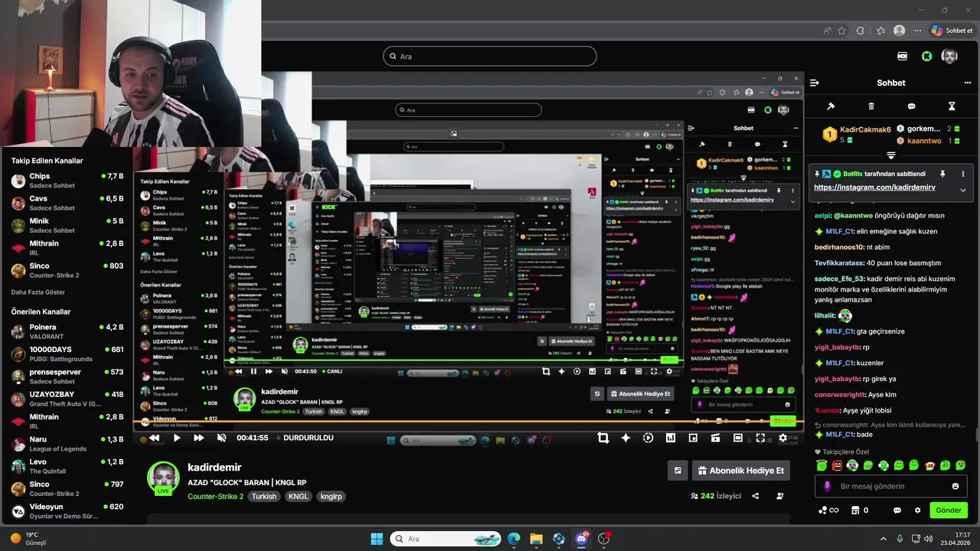This screenshot has height=551, width=980.
Task: Click Abonelik Hediye Et button
Action: (741, 471)
